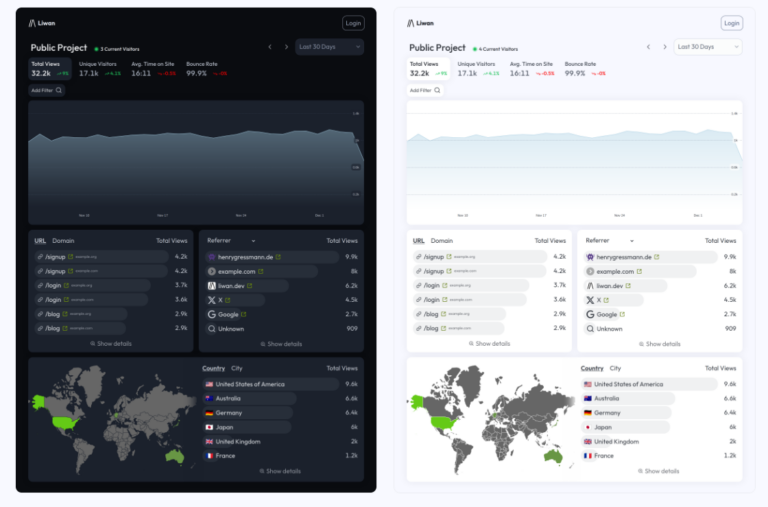Click the Liwan logo in the dark dashboard
The width and height of the screenshot is (768, 507).
coord(42,23)
